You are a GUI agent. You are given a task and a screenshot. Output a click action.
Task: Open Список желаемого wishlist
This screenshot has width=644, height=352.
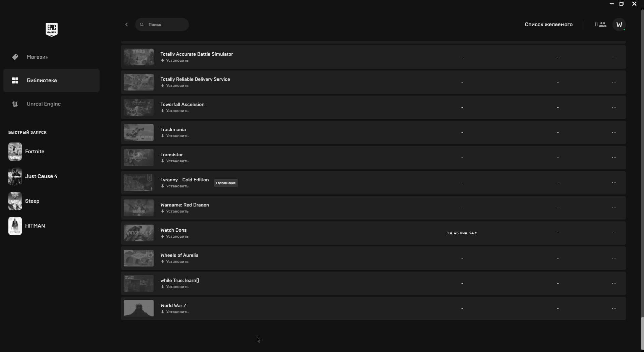(x=548, y=24)
